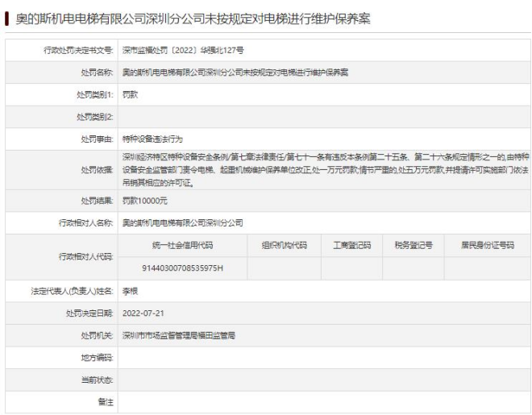Click the 处罚名称 label
This screenshot has width=532, height=415.
97,73
